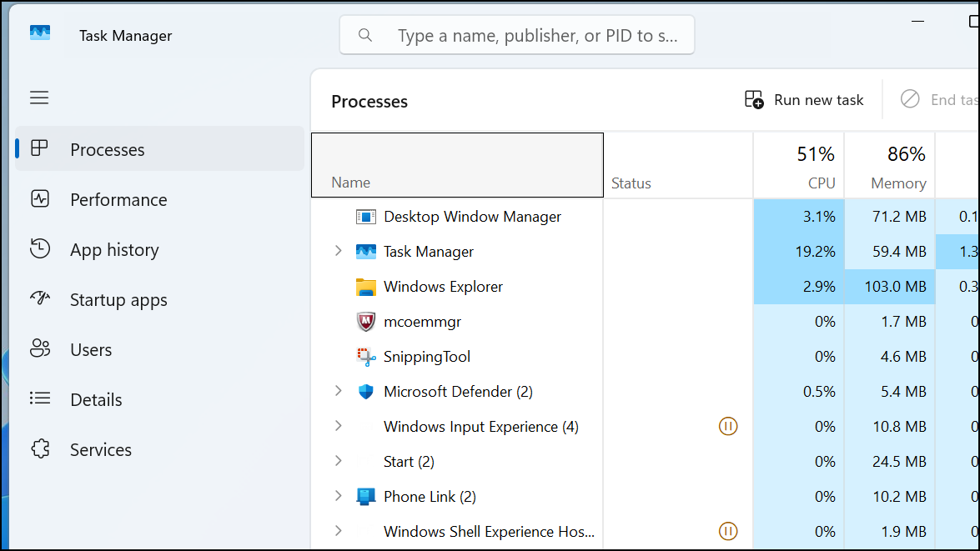Viewport: 980px width, 551px height.
Task: Click the Run new task icon
Action: 754,100
